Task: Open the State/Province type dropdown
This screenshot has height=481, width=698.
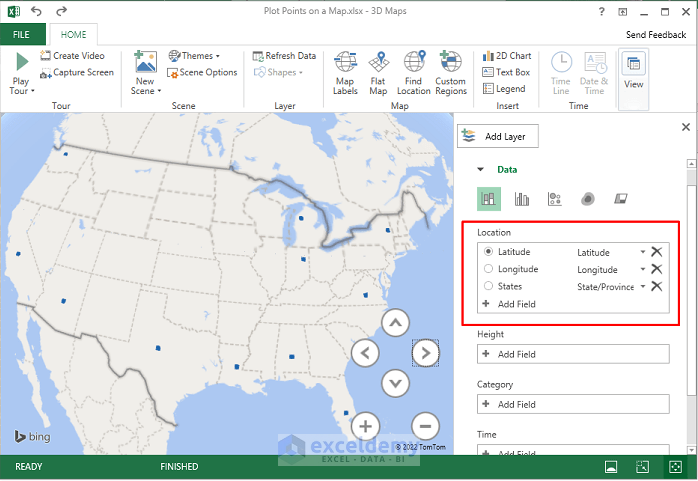Action: click(643, 286)
